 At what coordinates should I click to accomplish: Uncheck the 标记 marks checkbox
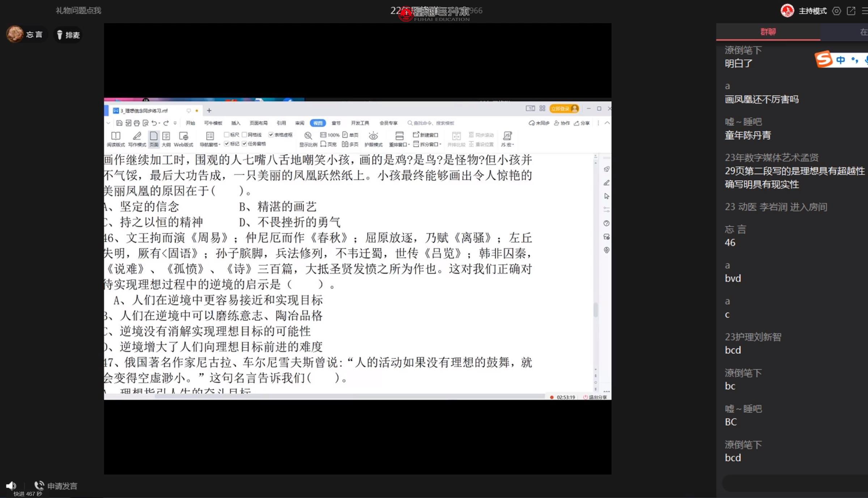[x=226, y=144]
